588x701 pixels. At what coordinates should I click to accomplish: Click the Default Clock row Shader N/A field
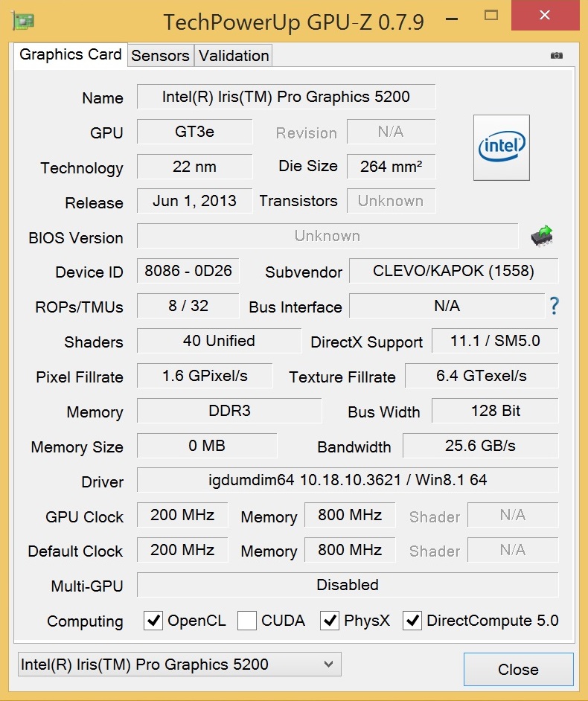coord(513,549)
